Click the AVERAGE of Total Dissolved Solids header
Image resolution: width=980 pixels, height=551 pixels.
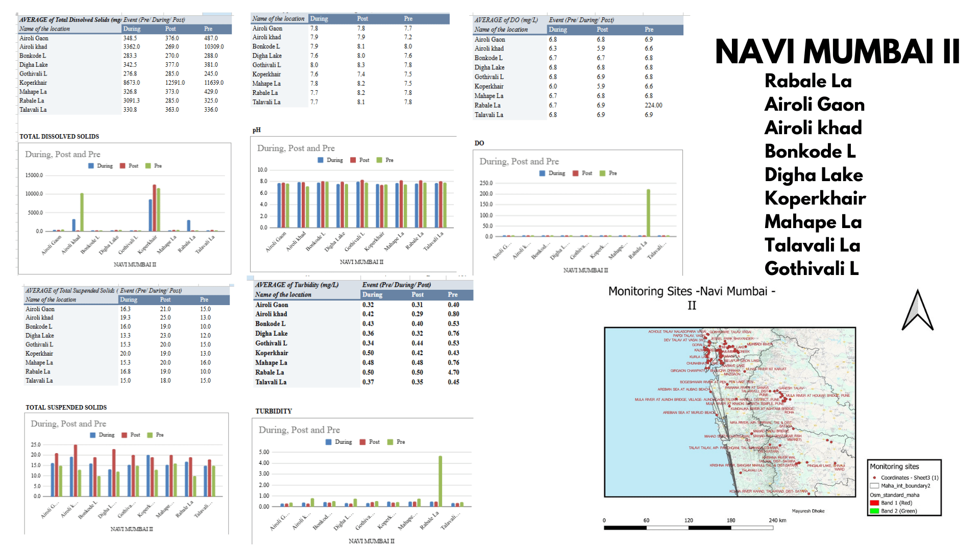pyautogui.click(x=70, y=19)
